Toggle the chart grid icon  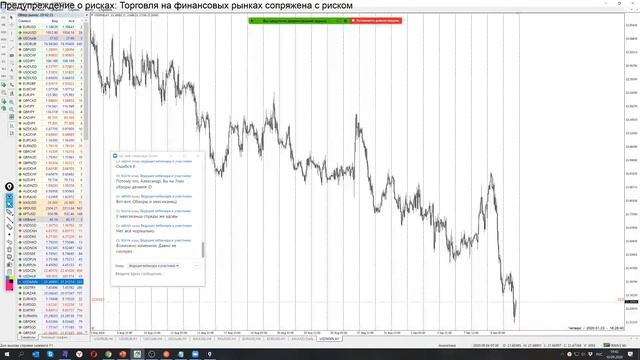(11, 117)
